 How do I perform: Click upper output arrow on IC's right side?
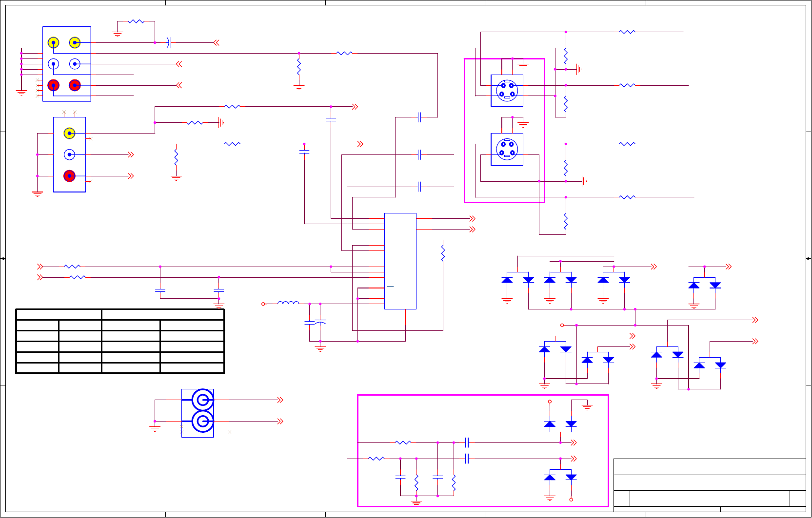[472, 218]
